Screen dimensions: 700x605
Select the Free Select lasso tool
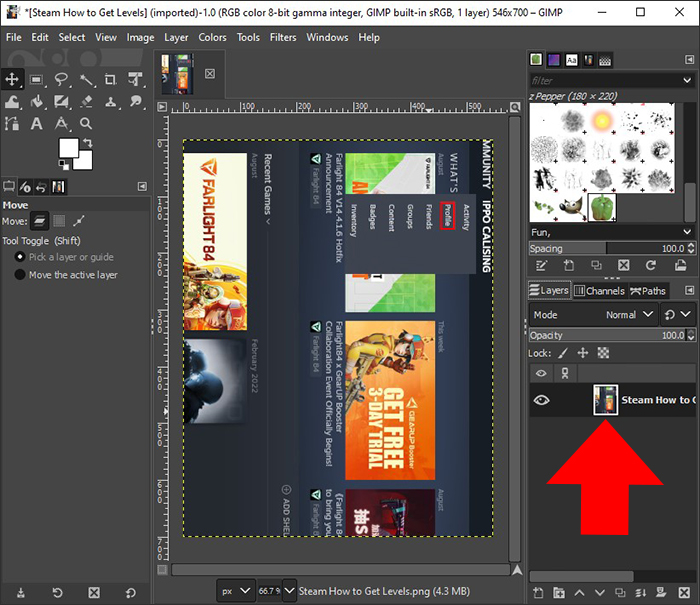point(61,79)
